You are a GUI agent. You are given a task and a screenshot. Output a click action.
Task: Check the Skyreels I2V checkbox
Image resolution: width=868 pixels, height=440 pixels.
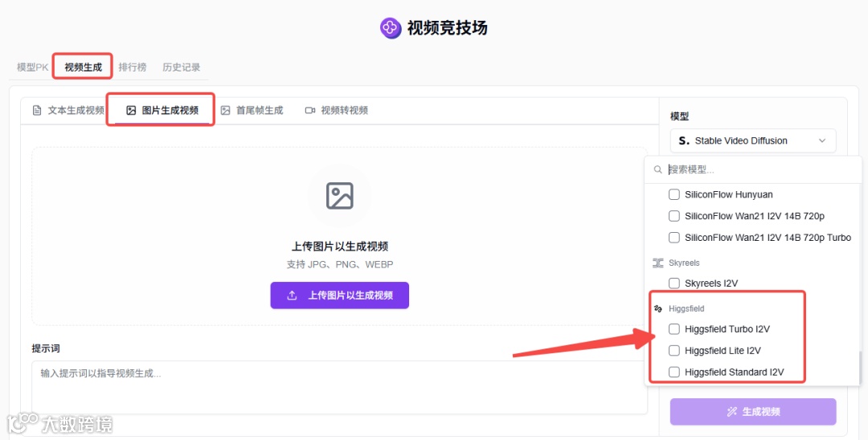click(x=674, y=283)
